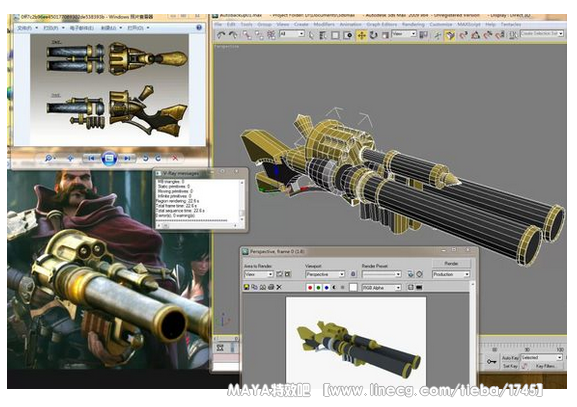The width and height of the screenshot is (577, 407).
Task: Choose the Rectangular Selection Region tool
Action: click(335, 35)
